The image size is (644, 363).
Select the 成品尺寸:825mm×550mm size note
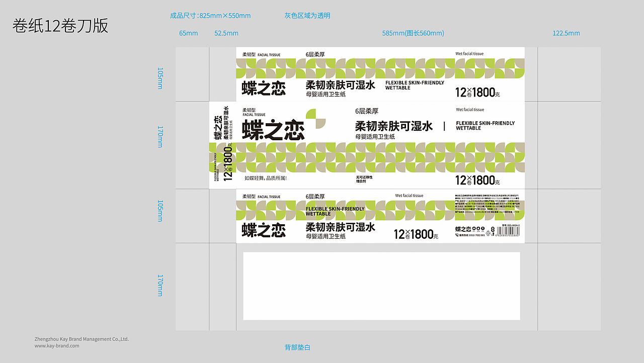point(210,16)
